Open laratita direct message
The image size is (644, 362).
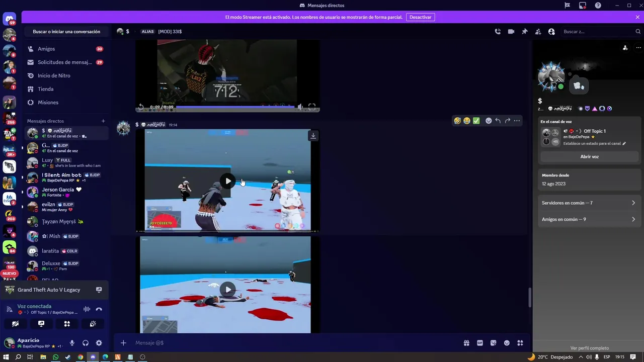coord(66,251)
